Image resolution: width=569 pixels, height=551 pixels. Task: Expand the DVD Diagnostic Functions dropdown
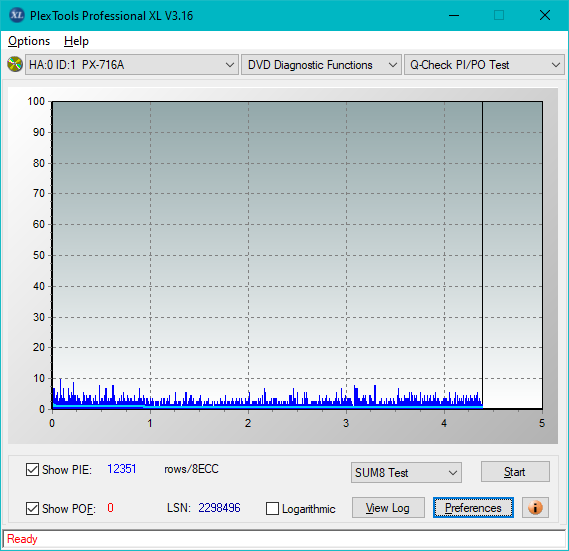click(322, 65)
